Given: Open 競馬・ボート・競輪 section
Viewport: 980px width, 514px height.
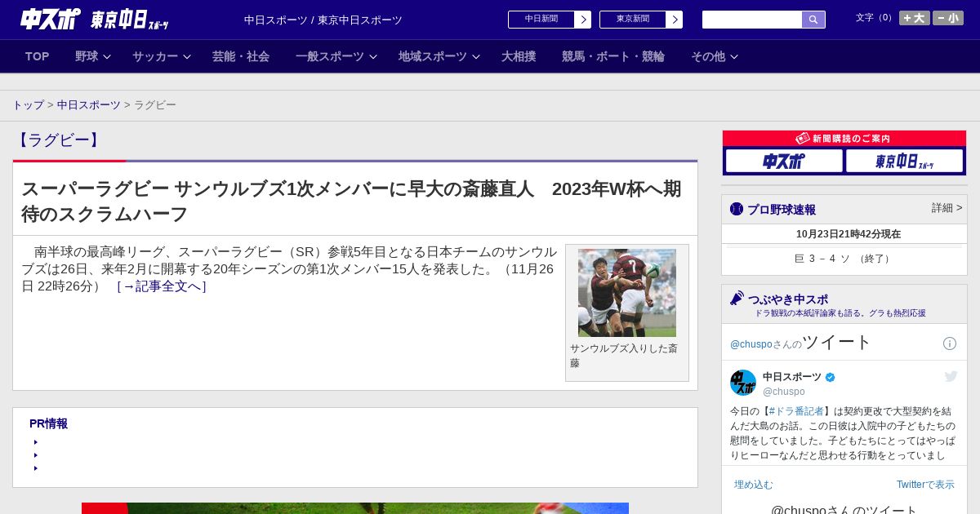Looking at the screenshot, I should tap(613, 56).
